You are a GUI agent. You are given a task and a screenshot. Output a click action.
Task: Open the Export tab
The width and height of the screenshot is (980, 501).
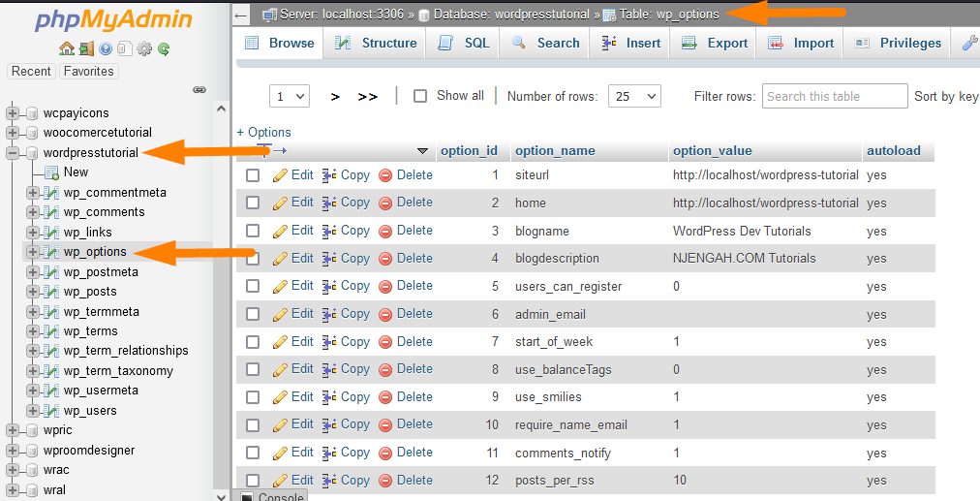pyautogui.click(x=715, y=44)
